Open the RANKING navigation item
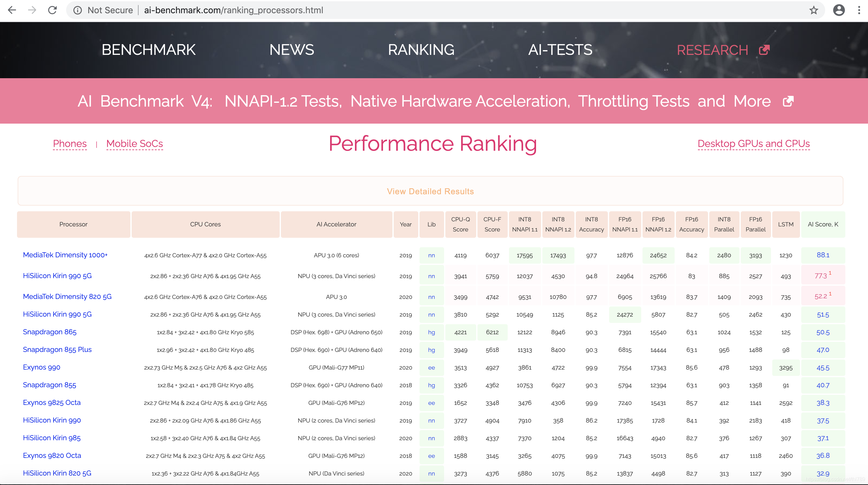The width and height of the screenshot is (868, 485). 421,50
